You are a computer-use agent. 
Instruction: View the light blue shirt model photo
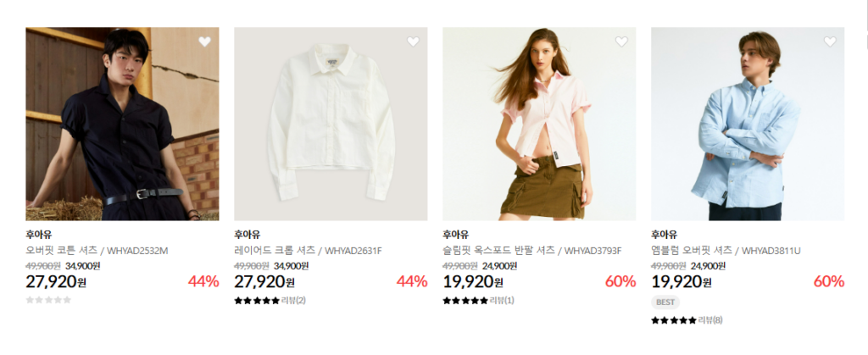pyautogui.click(x=748, y=124)
